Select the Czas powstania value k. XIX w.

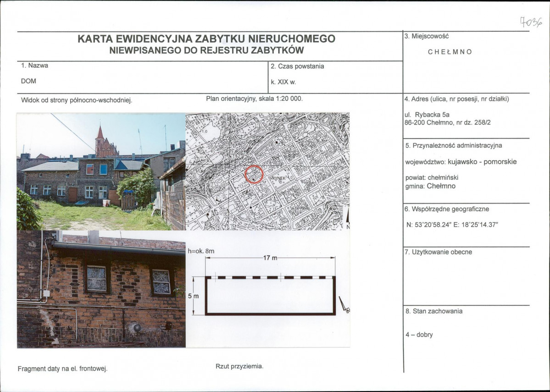(x=283, y=83)
